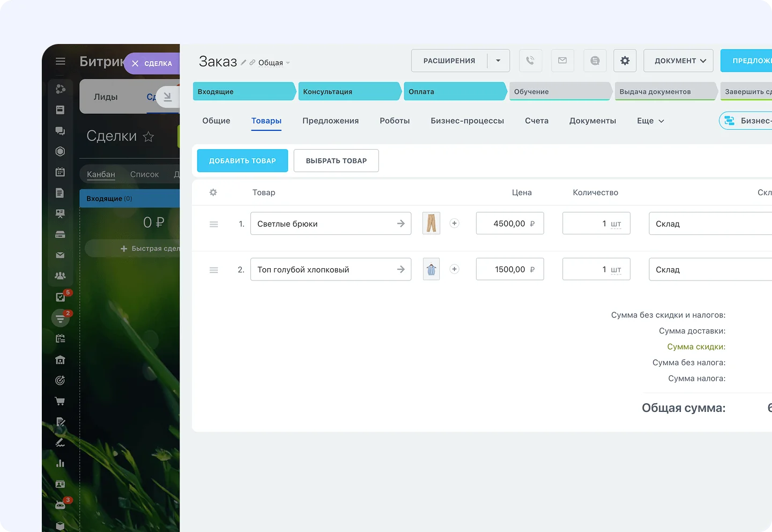This screenshot has height=532, width=772.
Task: Open the deal settings gear icon
Action: [625, 61]
